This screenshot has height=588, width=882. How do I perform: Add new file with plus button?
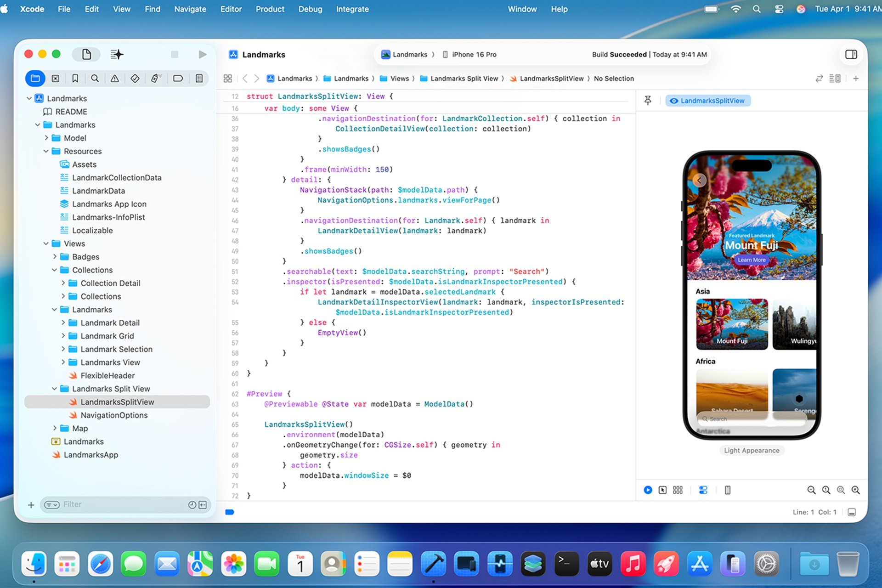pyautogui.click(x=31, y=505)
